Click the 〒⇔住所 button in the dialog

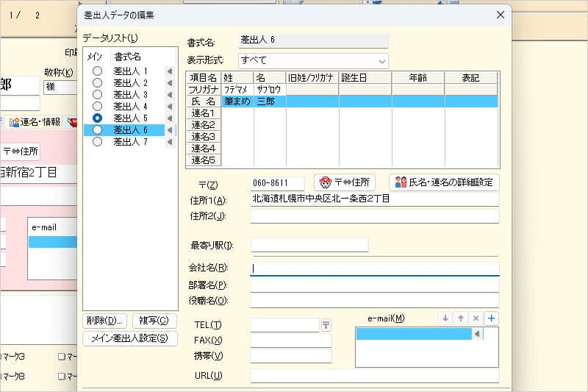pyautogui.click(x=345, y=182)
